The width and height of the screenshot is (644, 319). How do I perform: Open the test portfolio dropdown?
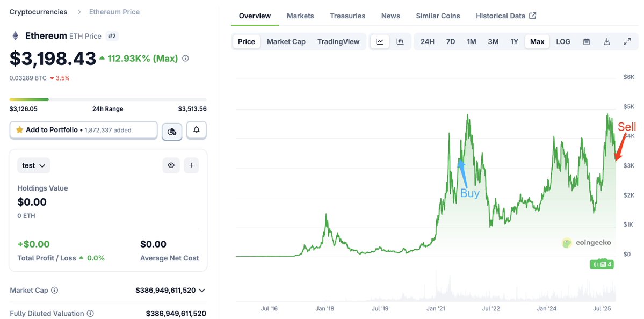click(34, 165)
